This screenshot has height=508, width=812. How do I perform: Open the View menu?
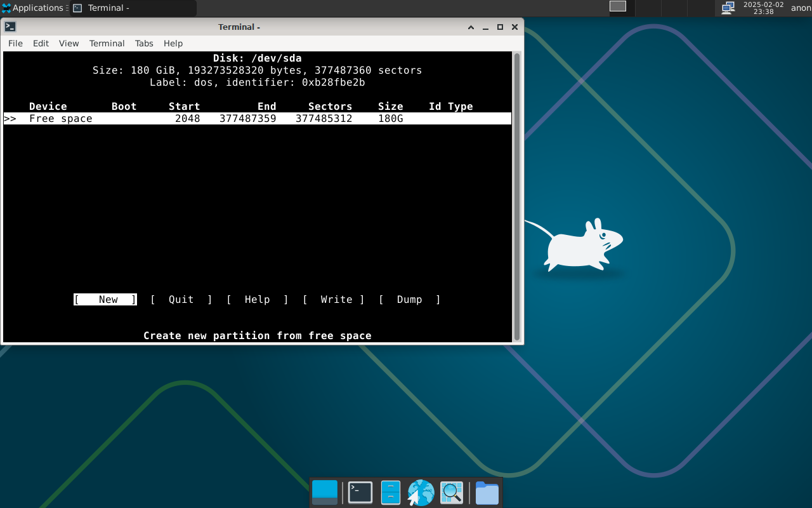[69, 43]
